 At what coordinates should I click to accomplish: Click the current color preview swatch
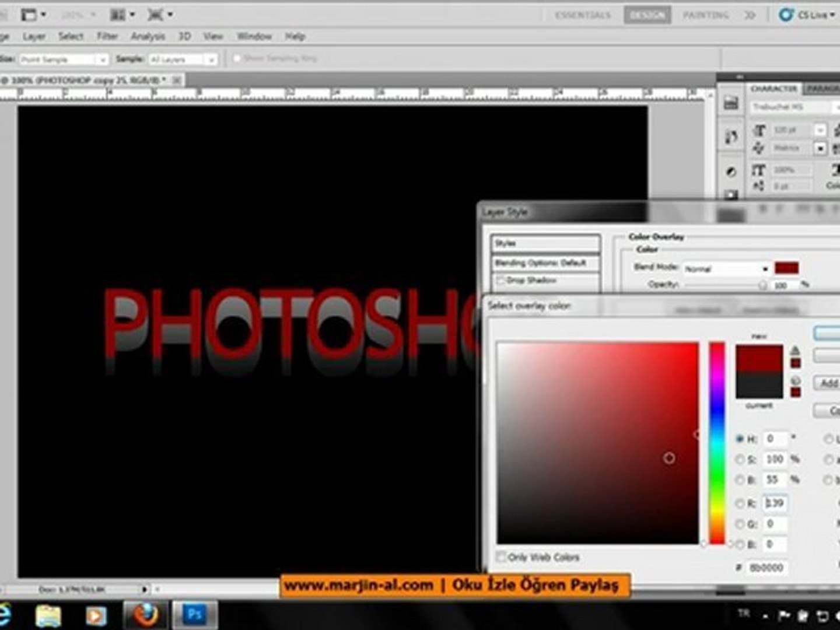759,386
